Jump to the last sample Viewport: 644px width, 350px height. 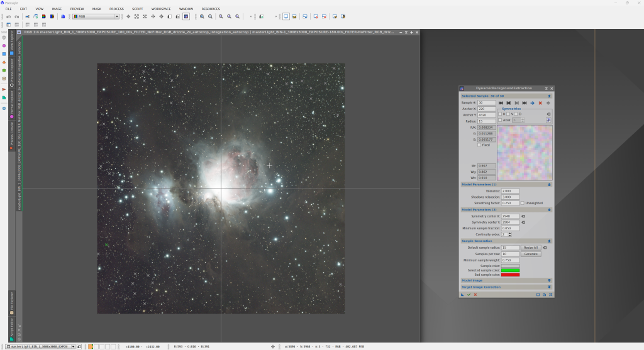pyautogui.click(x=525, y=102)
